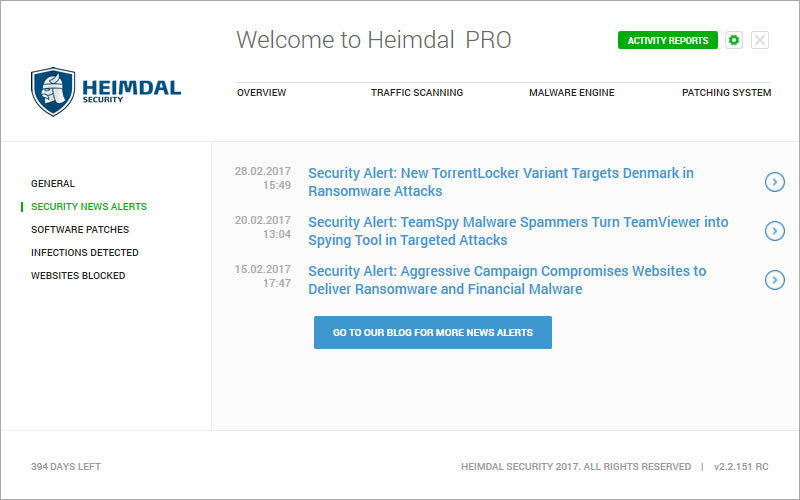Read the TorrentLocker Variant Targets Denmark article

pos(501,182)
